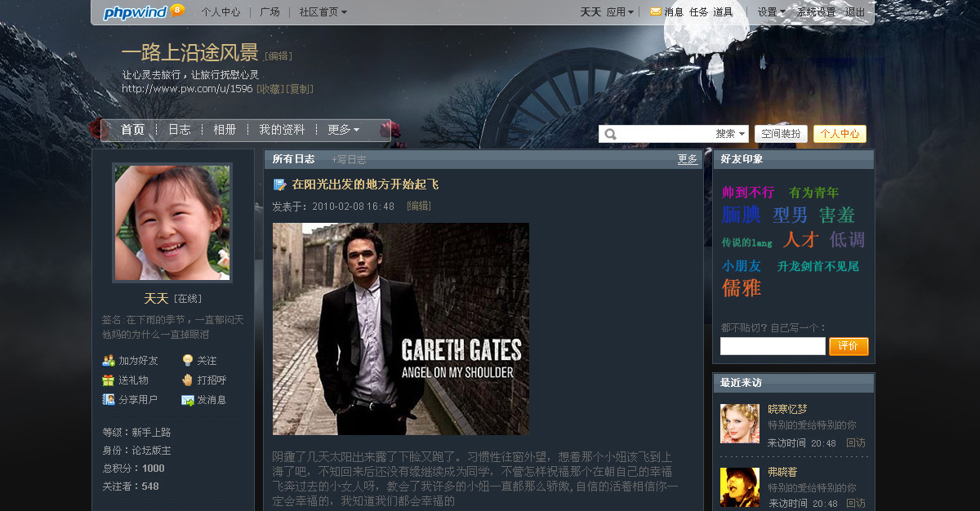Image resolution: width=980 pixels, height=511 pixels.
Task: Click the 升龙剑首不见尾 impression tag
Action: point(818,266)
